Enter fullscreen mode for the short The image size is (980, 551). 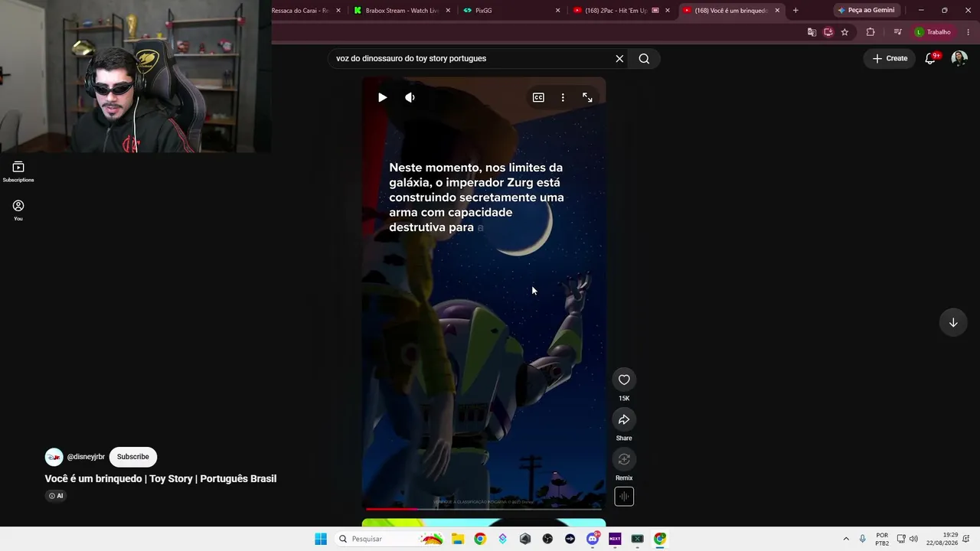coord(587,97)
